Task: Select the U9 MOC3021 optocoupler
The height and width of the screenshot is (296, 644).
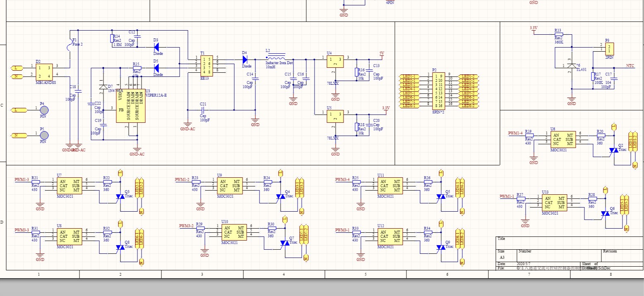Action: [x=229, y=186]
